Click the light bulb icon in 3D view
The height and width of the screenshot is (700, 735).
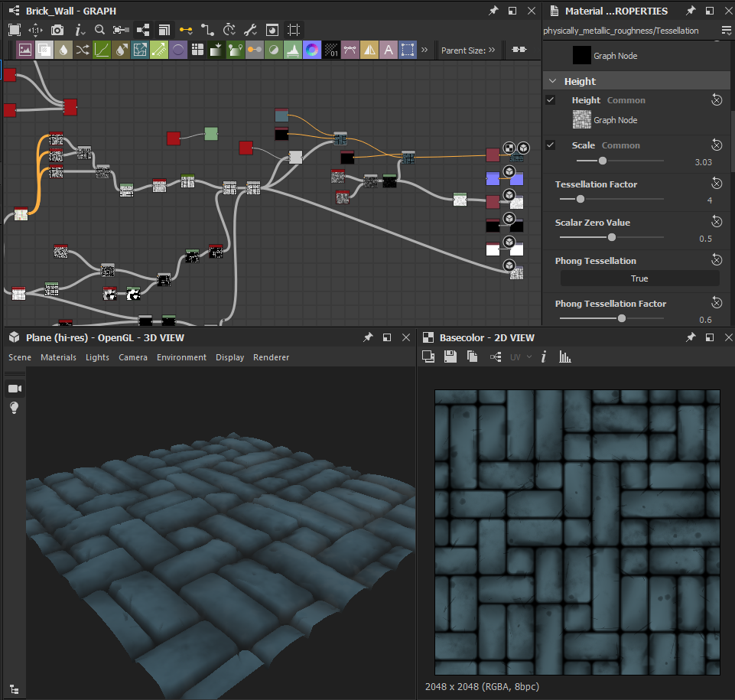tap(14, 408)
